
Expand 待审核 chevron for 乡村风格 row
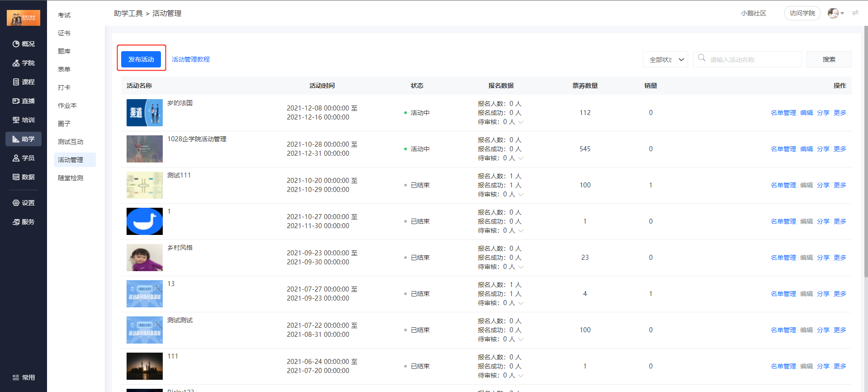click(521, 267)
